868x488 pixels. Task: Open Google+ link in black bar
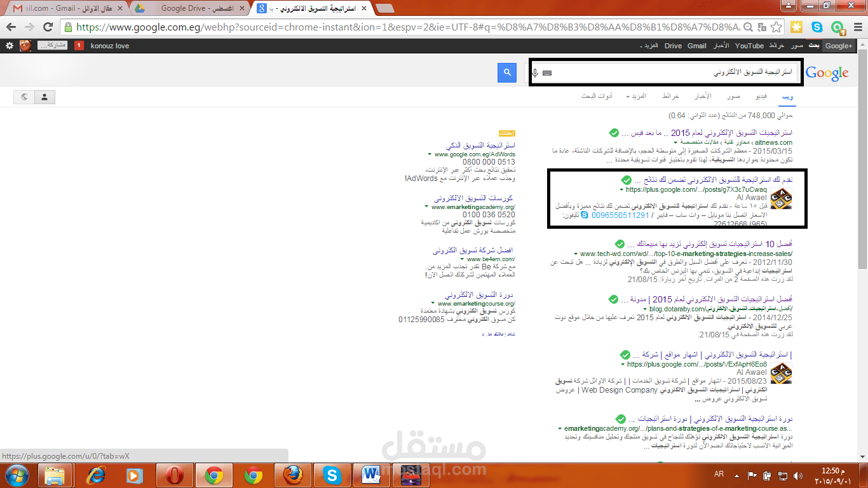point(839,46)
